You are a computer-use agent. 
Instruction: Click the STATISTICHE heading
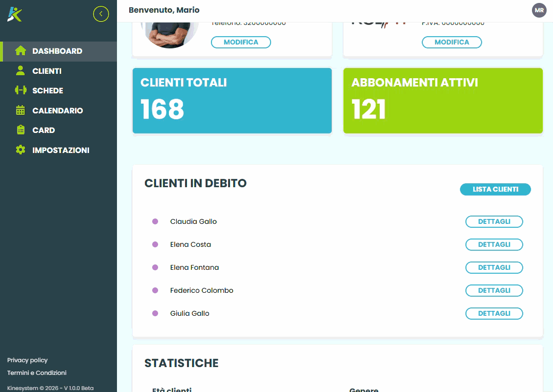pyautogui.click(x=181, y=363)
